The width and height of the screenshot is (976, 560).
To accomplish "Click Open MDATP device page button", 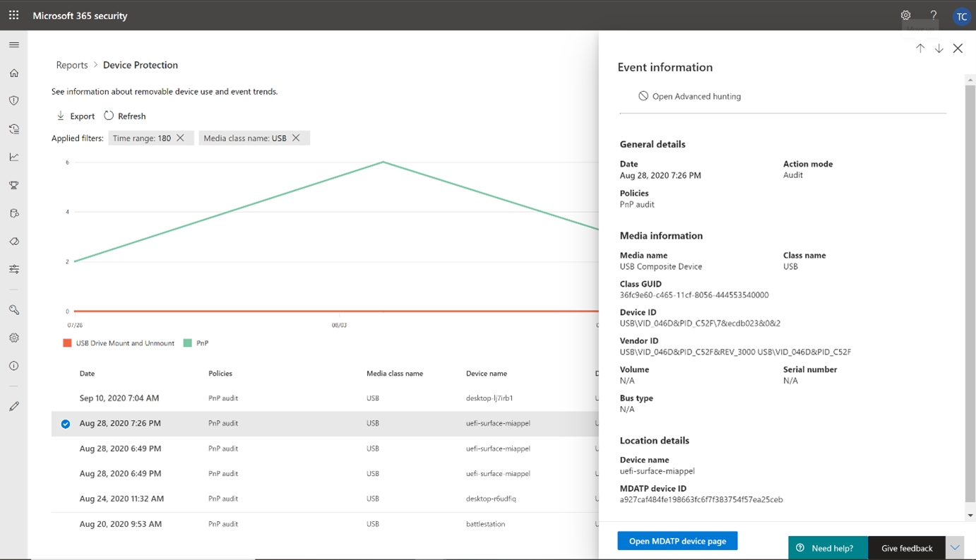I will coord(677,541).
